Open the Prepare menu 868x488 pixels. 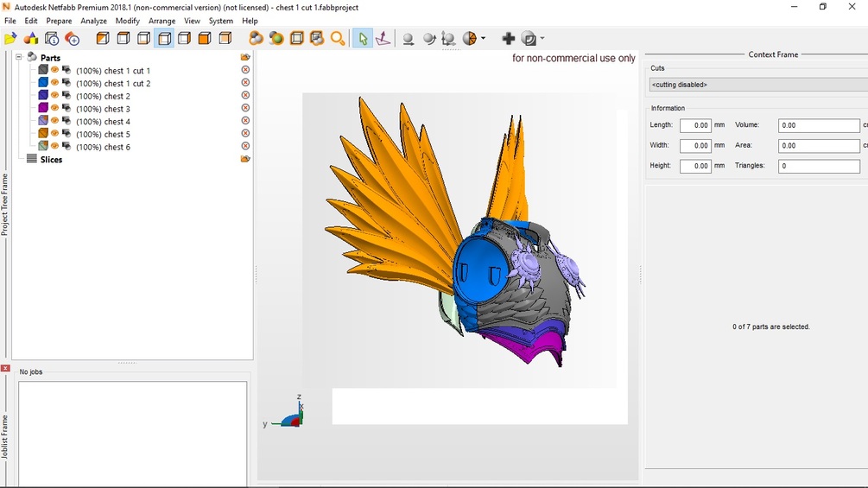tap(59, 21)
